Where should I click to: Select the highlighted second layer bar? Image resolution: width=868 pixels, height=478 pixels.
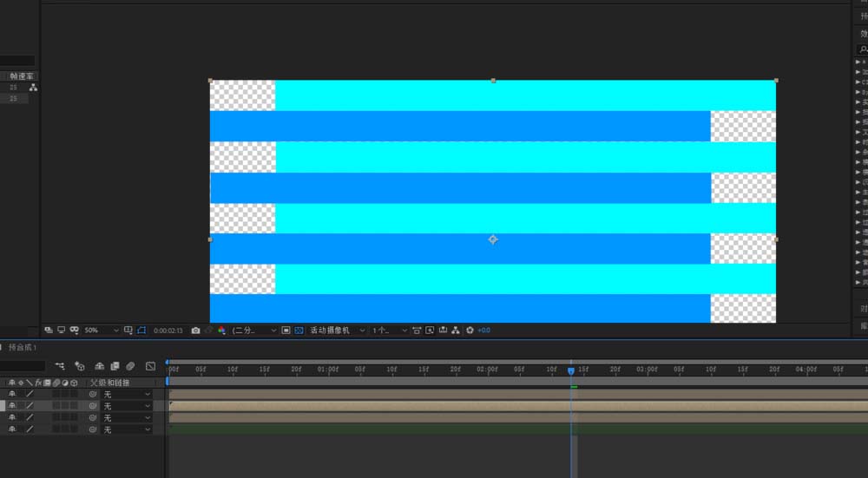[518, 406]
